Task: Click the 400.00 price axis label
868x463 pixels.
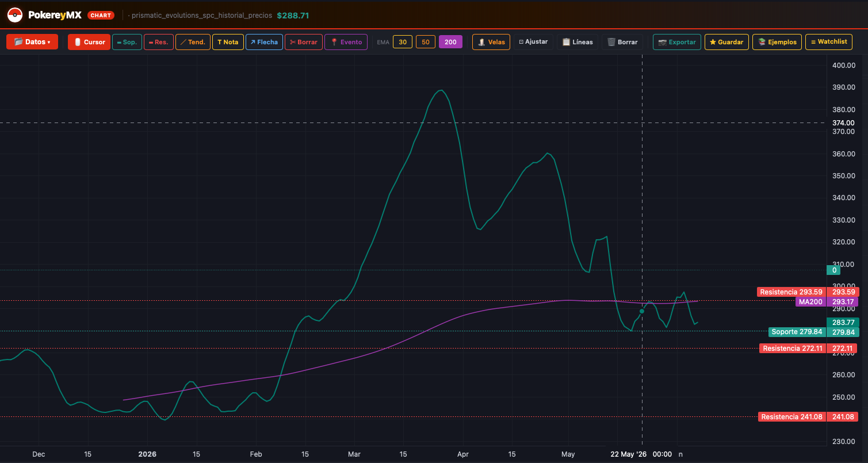Action: coord(843,66)
